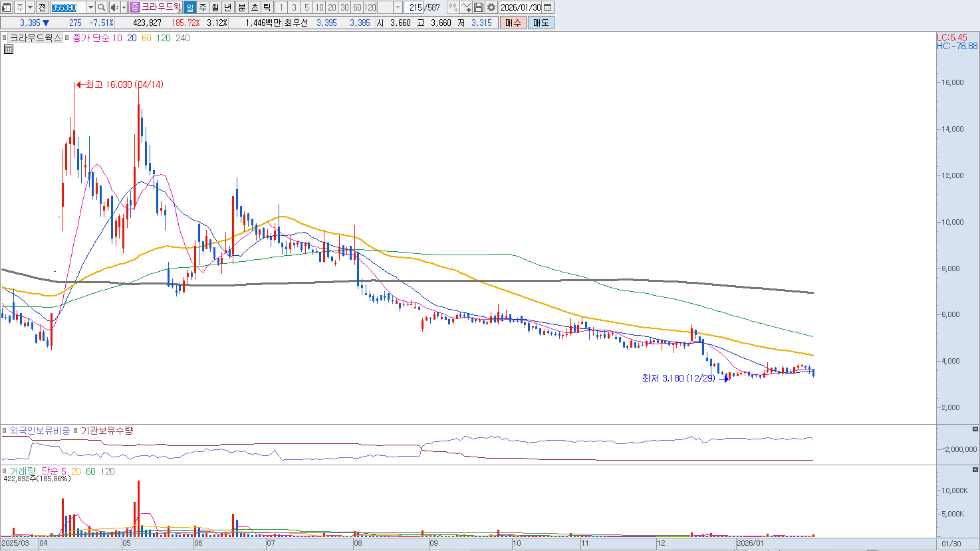Viewport: 980px width, 551px height.
Task: Open dropdown arrow next to speaker icon
Action: pos(124,7)
